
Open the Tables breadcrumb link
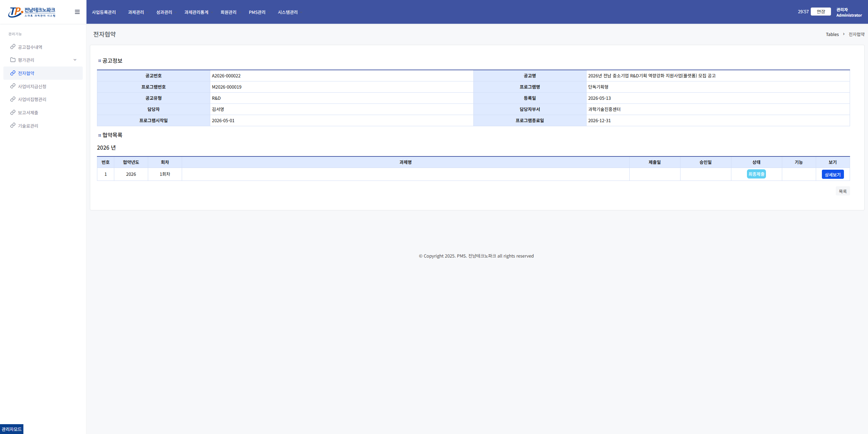coord(832,34)
